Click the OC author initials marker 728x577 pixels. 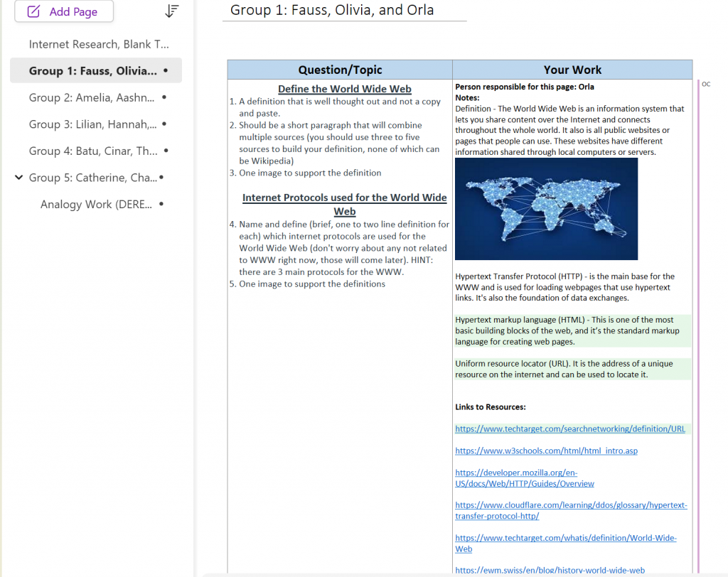[x=706, y=84]
